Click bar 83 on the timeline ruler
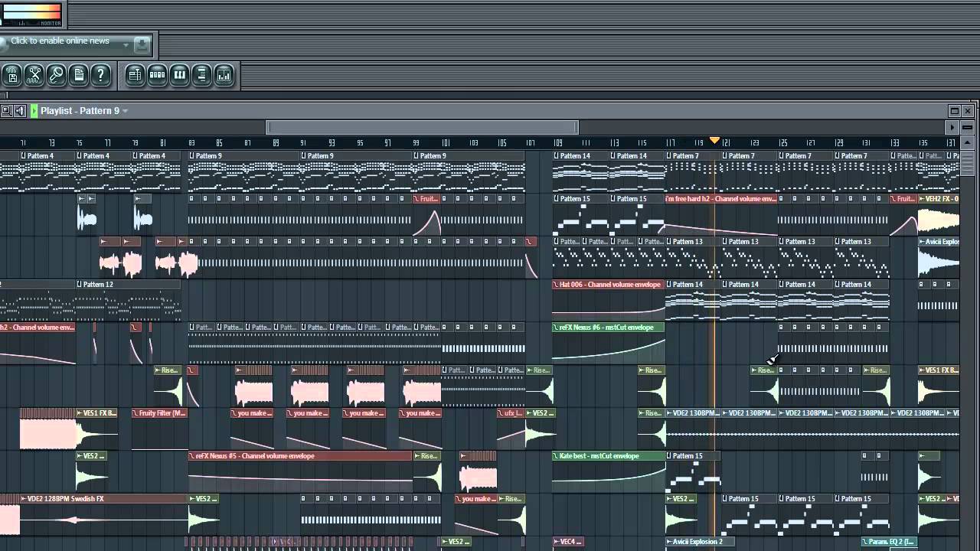Image resolution: width=980 pixels, height=551 pixels. click(191, 143)
